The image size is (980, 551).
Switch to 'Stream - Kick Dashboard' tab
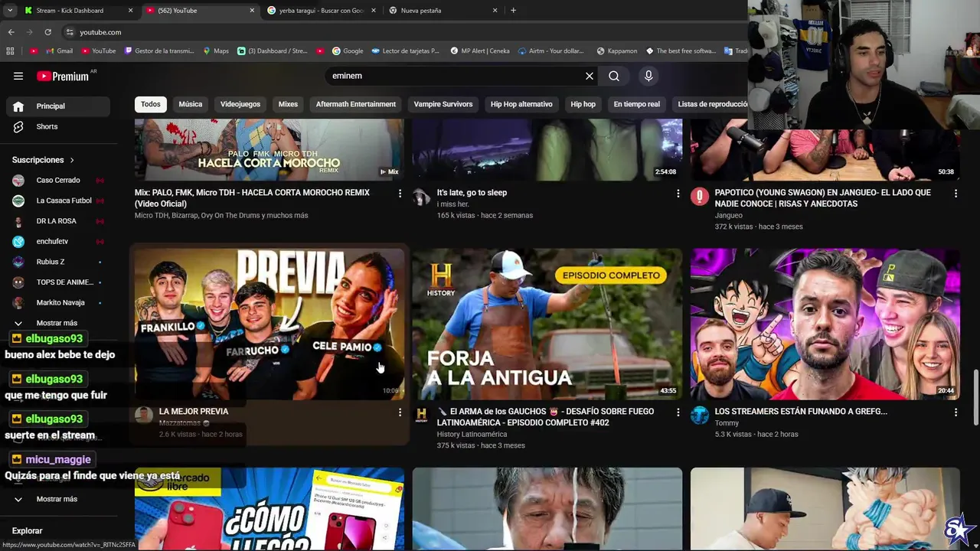coord(78,11)
